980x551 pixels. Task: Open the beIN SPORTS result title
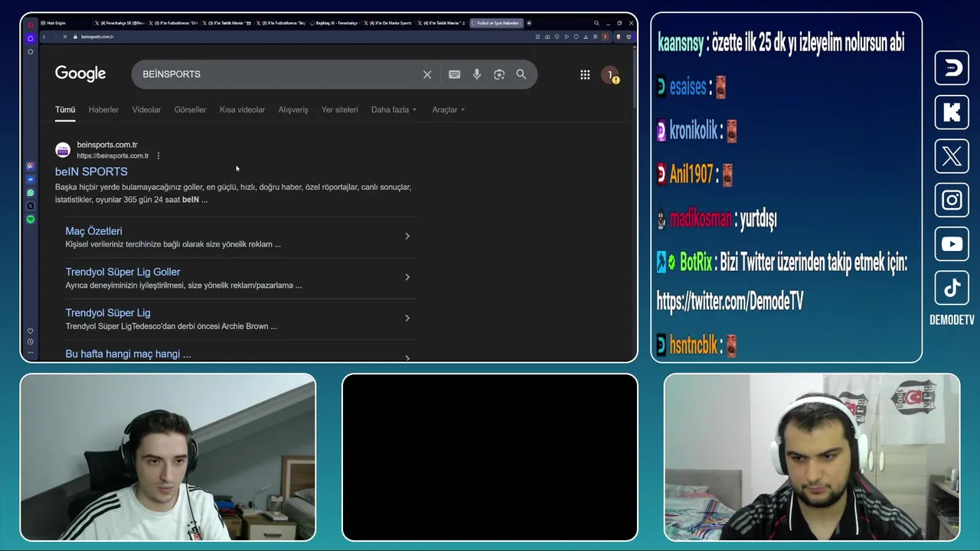click(x=91, y=171)
